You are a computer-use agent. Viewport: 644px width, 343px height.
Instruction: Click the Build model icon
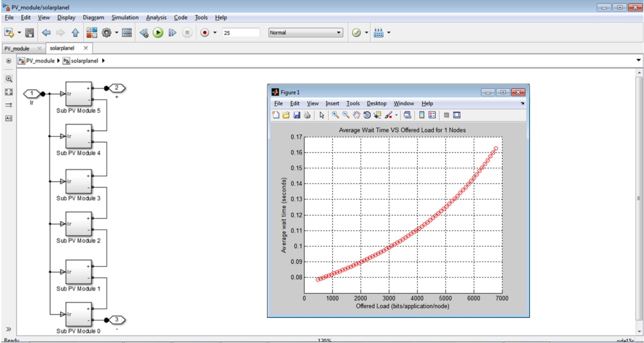tap(378, 33)
